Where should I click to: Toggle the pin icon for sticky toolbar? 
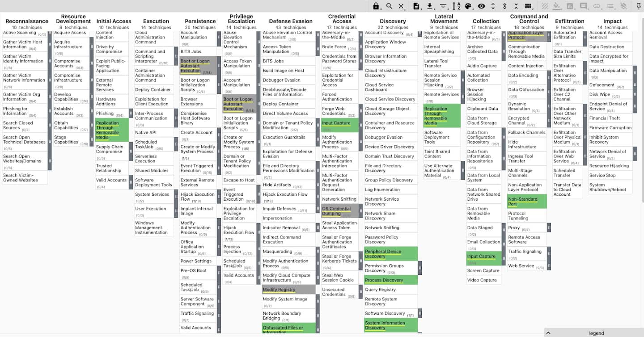point(638,6)
